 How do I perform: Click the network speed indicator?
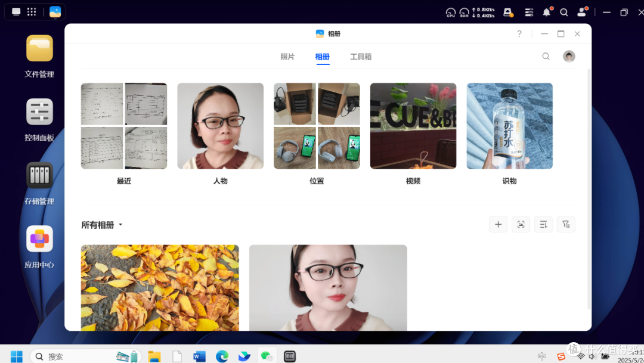484,13
